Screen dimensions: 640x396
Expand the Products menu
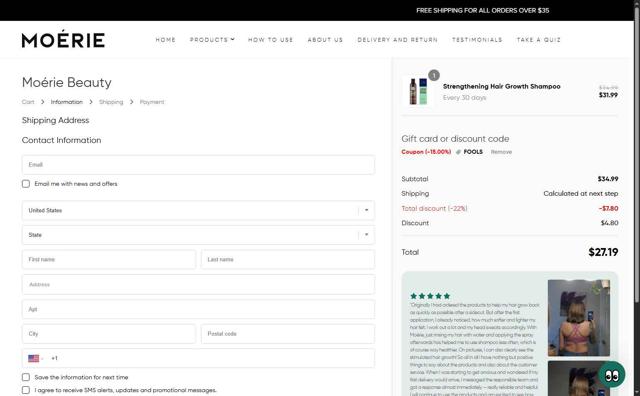[x=212, y=40]
